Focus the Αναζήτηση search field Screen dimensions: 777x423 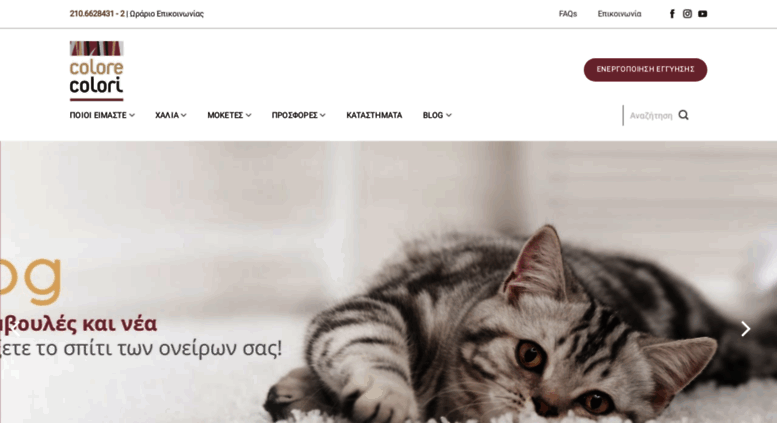coord(651,115)
